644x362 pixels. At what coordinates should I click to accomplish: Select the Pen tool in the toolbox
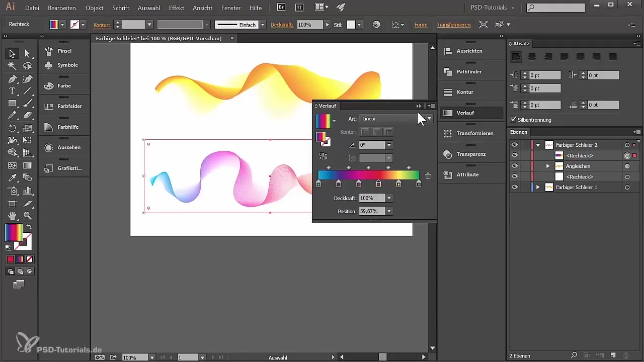12,78
